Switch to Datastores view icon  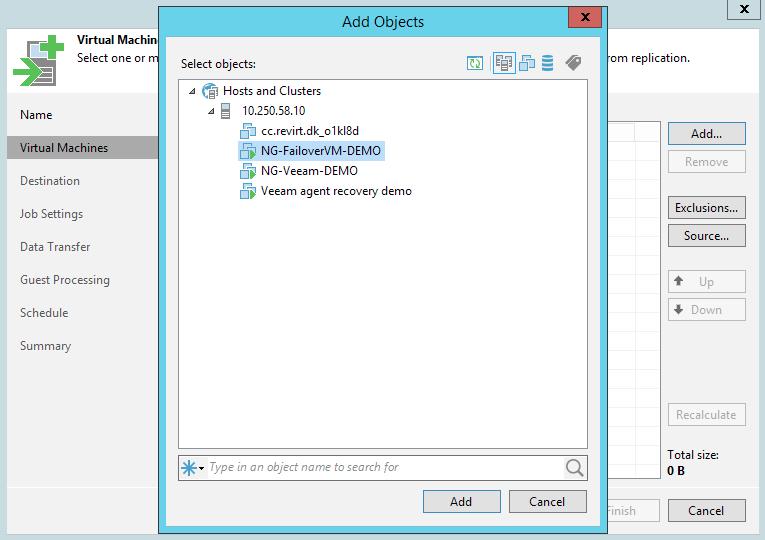[547, 63]
